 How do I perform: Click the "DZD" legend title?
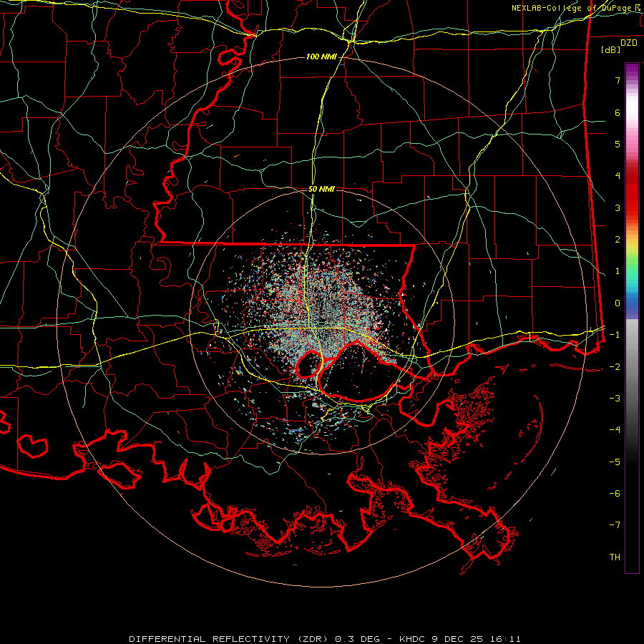point(629,43)
